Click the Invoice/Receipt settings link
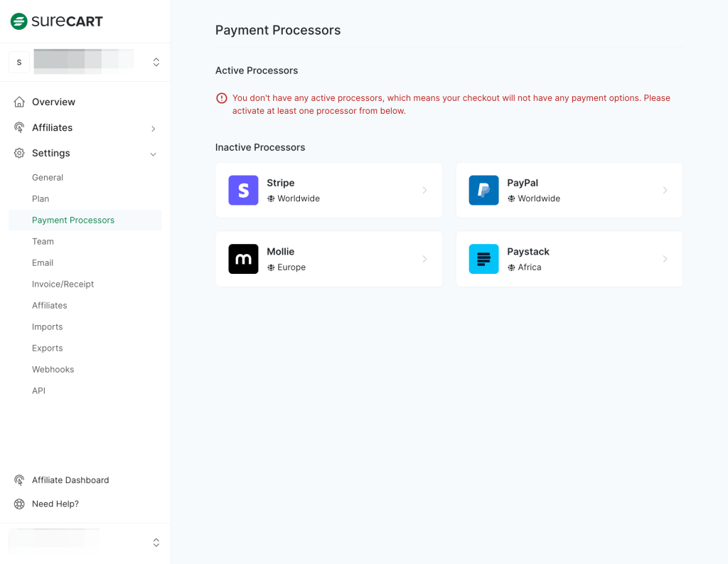This screenshot has height=564, width=728. (63, 284)
